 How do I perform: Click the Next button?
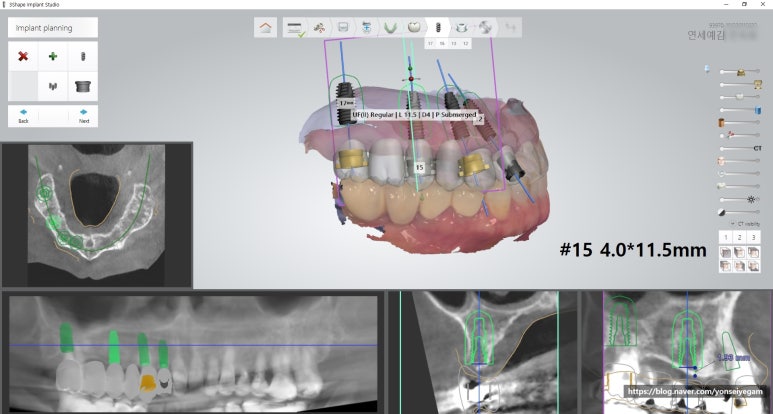click(x=83, y=115)
